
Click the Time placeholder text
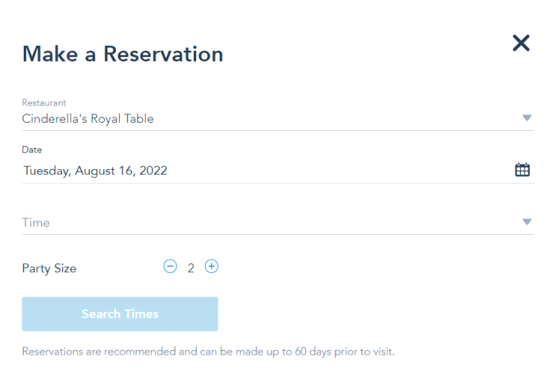click(36, 223)
